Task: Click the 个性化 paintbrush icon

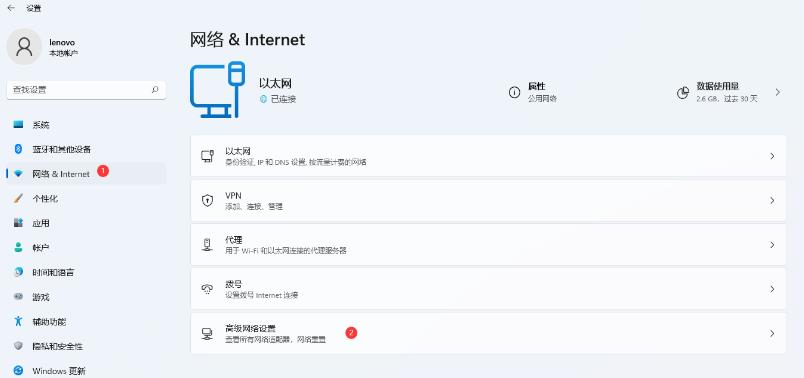Action: point(18,198)
